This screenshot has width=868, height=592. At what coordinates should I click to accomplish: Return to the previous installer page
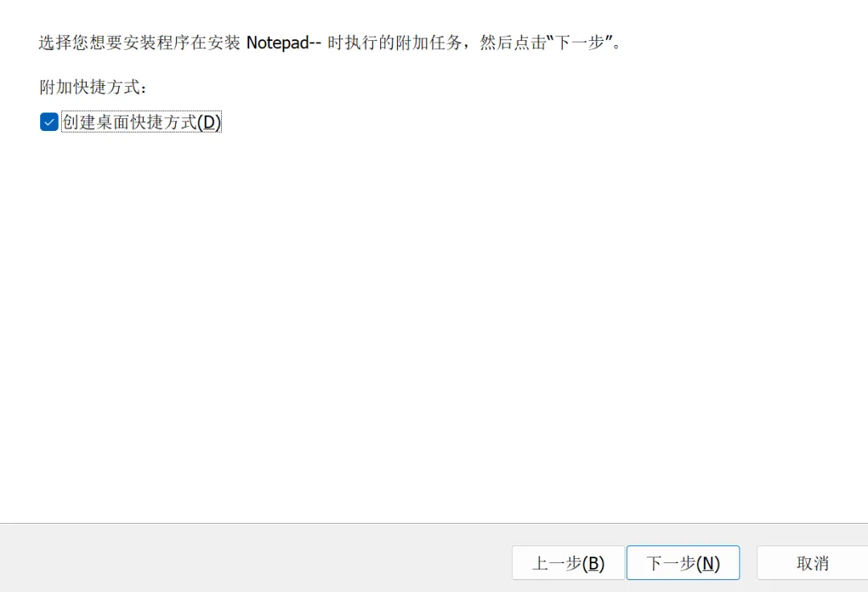568,562
